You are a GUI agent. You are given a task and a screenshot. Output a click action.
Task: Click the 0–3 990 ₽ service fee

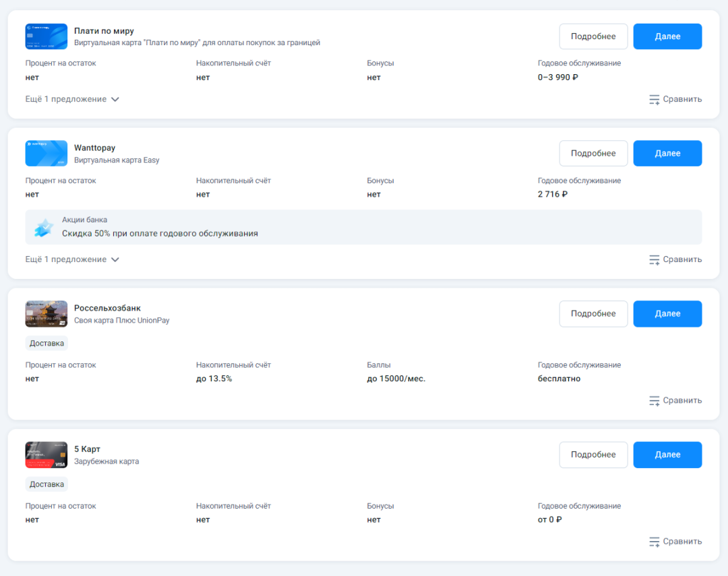[x=557, y=77]
